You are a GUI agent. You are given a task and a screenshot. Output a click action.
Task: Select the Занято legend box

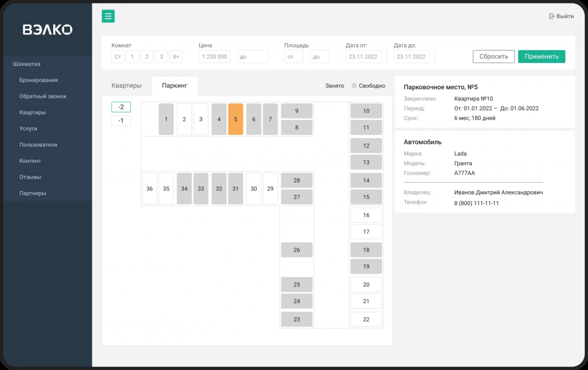320,86
